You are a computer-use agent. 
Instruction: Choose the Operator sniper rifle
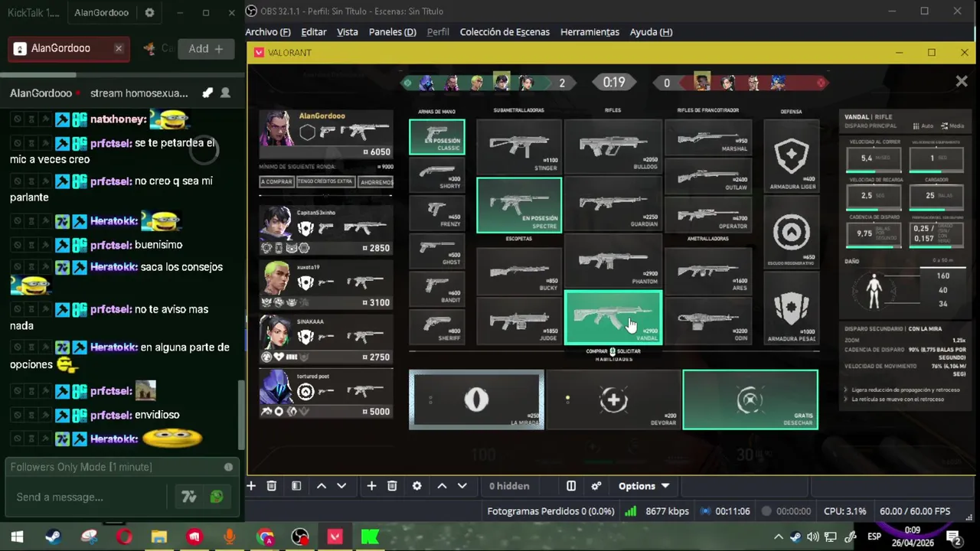coord(708,214)
